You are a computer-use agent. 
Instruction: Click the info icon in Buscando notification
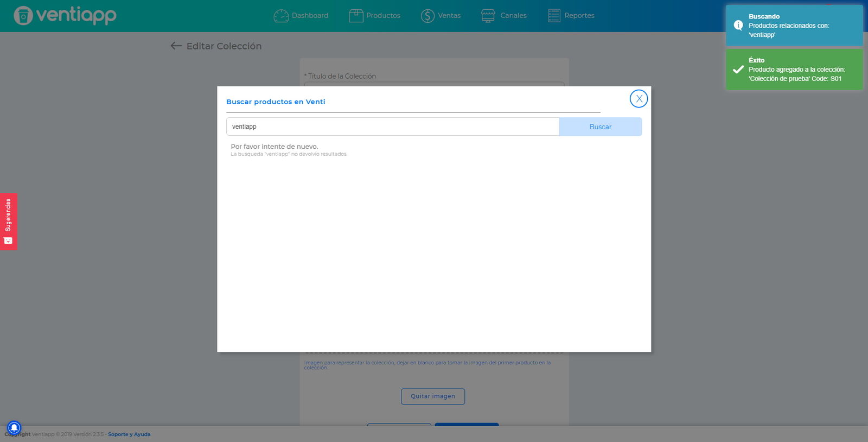(x=738, y=25)
